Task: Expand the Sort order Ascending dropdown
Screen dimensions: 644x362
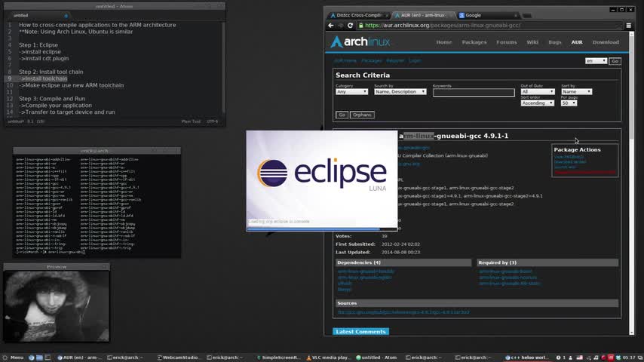Action: pyautogui.click(x=537, y=103)
